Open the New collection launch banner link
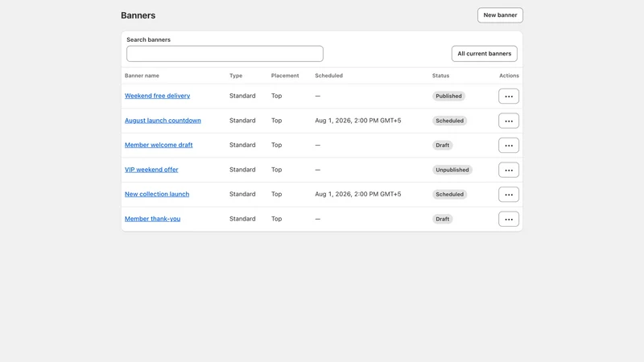The image size is (644, 362). coord(157,194)
